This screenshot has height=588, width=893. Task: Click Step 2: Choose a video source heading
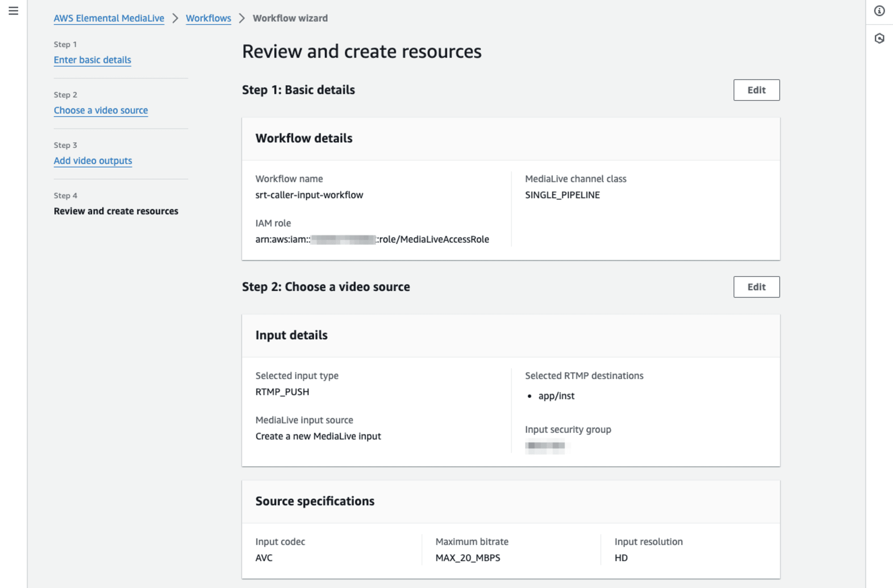coord(326,287)
